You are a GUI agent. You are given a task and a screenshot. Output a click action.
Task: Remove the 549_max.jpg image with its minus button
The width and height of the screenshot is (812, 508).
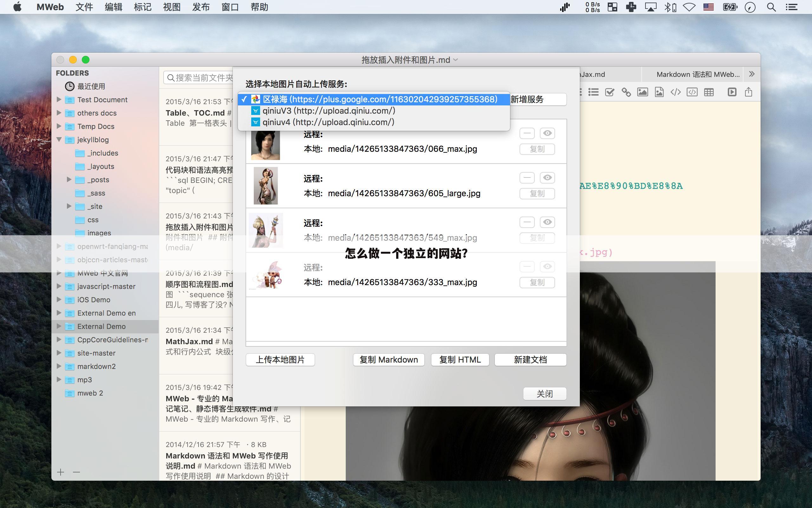click(527, 222)
